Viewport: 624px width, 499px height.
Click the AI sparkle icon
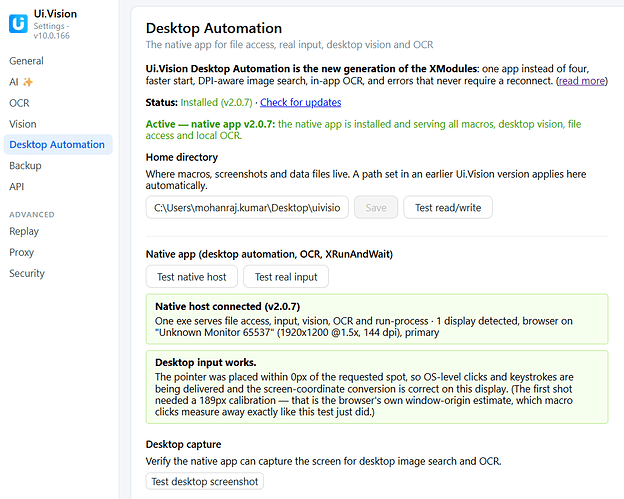28,82
